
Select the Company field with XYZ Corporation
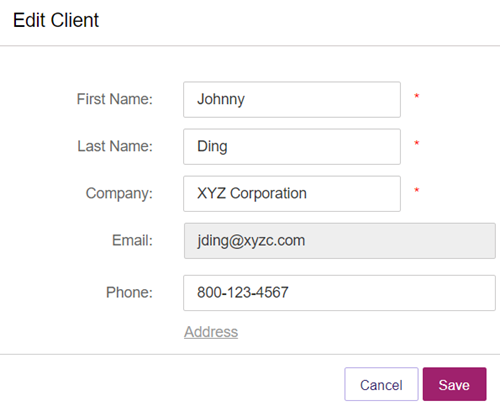292,194
